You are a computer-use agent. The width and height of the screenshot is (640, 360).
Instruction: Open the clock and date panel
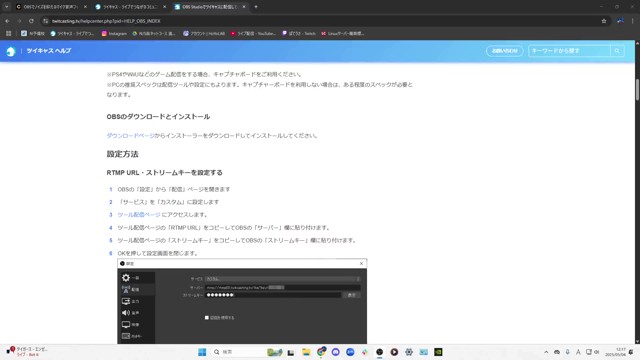pos(616,352)
